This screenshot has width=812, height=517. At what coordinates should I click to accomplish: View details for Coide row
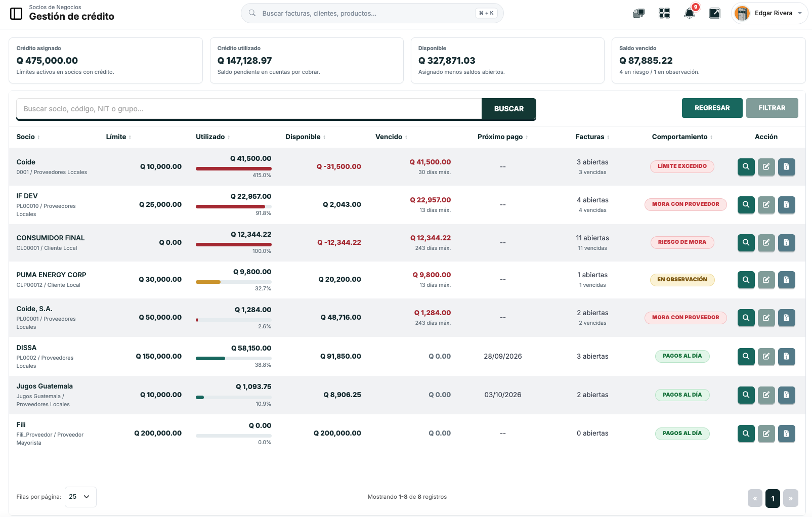[746, 167]
